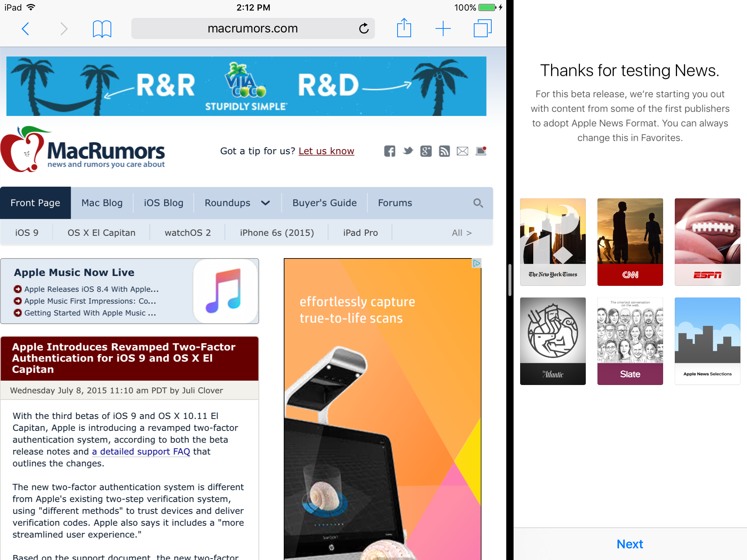The height and width of the screenshot is (560, 747).
Task: Reload the macrumors.com page
Action: click(x=364, y=28)
